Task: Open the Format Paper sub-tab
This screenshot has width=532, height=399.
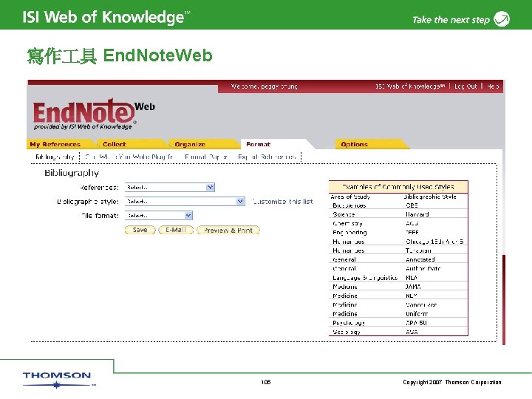Action: point(206,157)
